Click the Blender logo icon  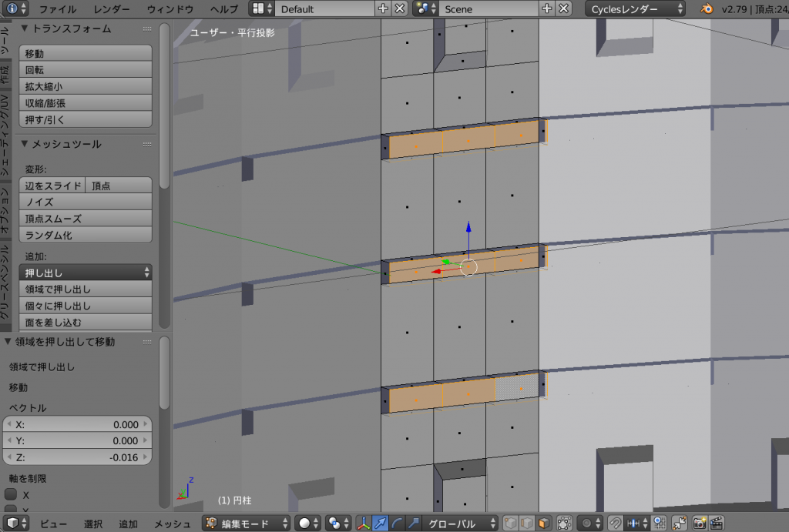706,9
